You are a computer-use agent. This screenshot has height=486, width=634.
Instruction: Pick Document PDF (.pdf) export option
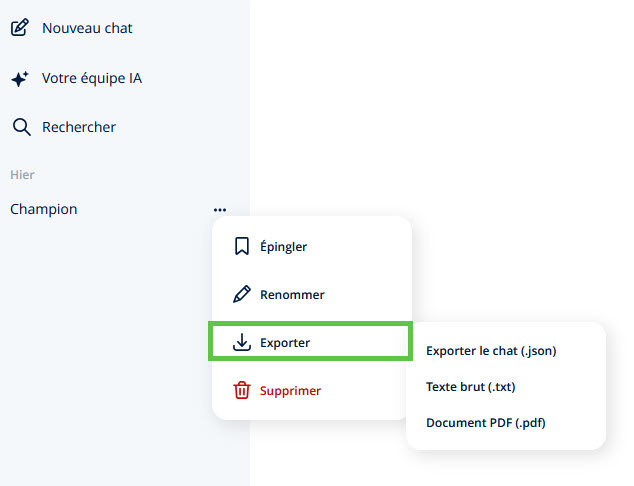point(486,423)
